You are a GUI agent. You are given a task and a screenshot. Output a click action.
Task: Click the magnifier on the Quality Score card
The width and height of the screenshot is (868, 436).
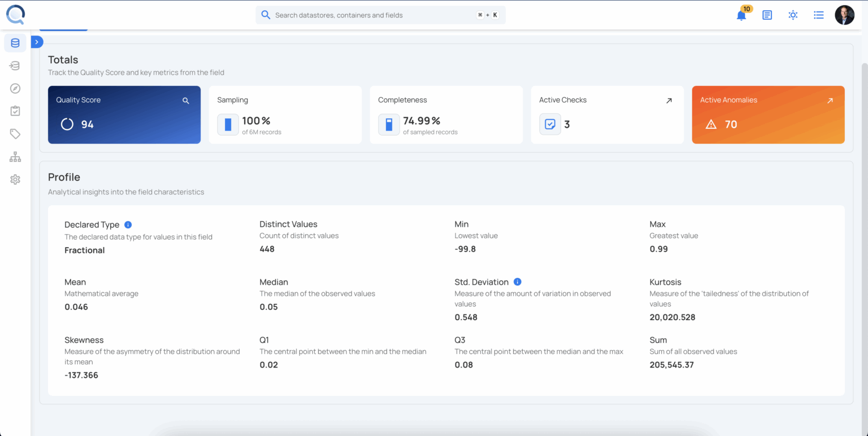click(x=186, y=100)
